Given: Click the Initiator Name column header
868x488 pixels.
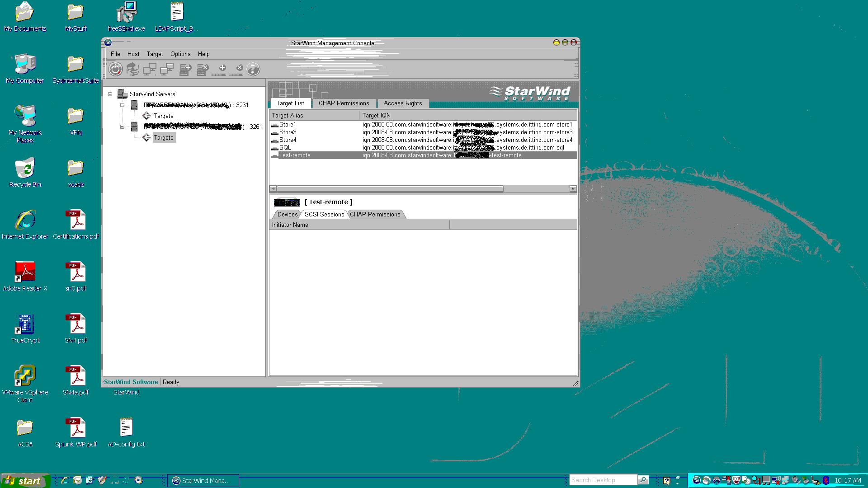Looking at the screenshot, I should (x=359, y=225).
